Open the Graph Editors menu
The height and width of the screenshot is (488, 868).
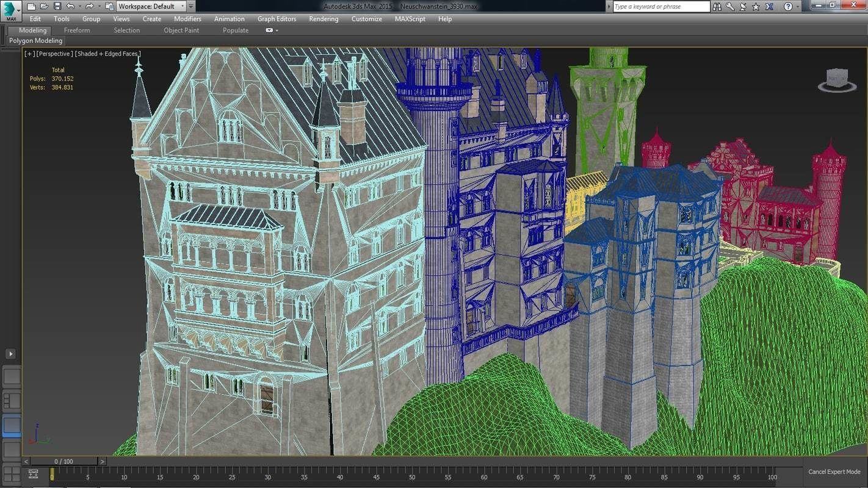pyautogui.click(x=277, y=19)
